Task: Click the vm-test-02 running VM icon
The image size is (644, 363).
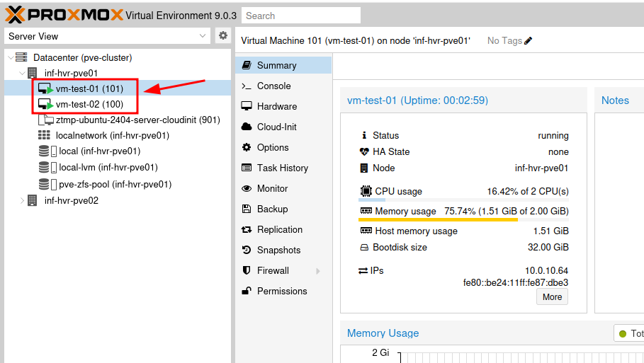Action: 46,105
